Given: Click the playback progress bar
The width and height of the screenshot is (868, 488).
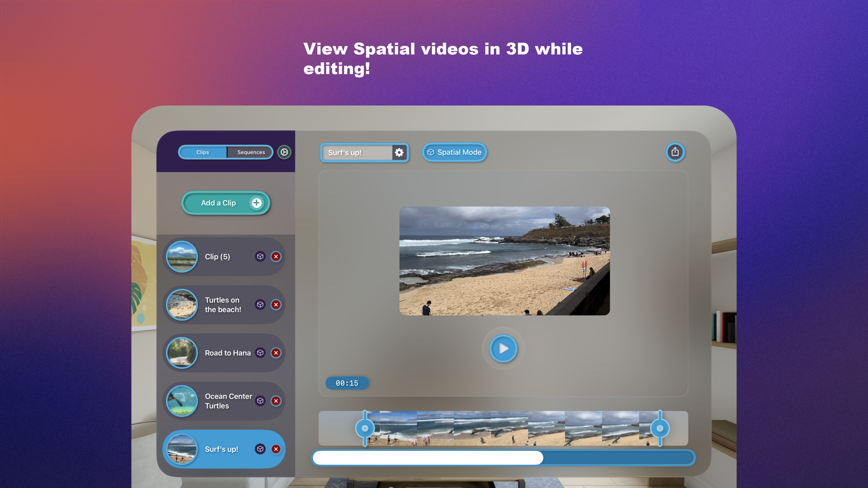Looking at the screenshot, I should [503, 458].
